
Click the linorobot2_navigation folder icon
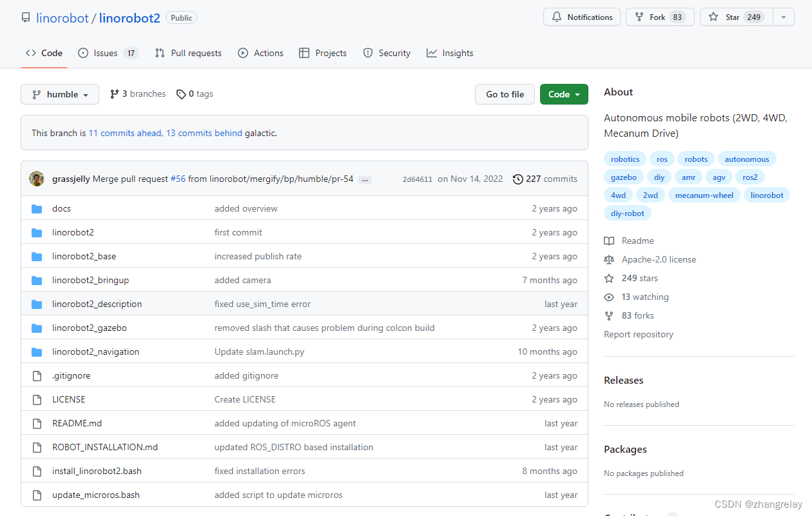tap(37, 352)
